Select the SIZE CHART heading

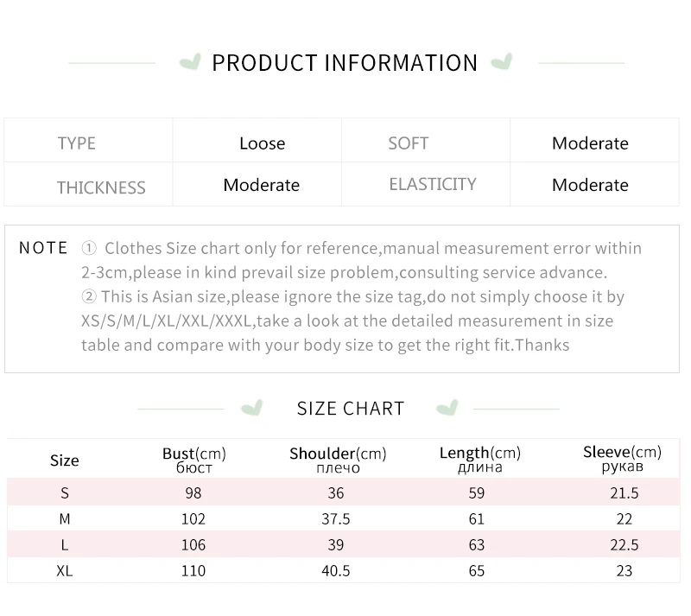point(351,409)
